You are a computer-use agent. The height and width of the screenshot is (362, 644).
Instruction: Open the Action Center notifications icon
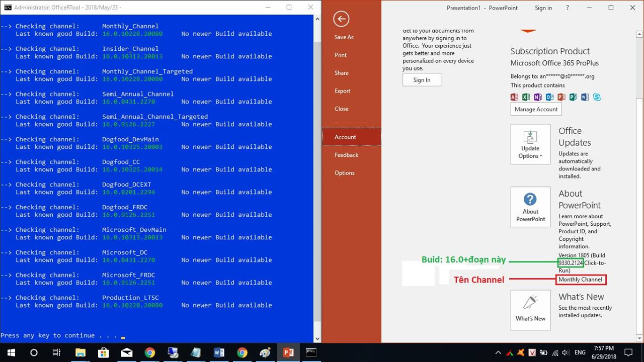628,352
